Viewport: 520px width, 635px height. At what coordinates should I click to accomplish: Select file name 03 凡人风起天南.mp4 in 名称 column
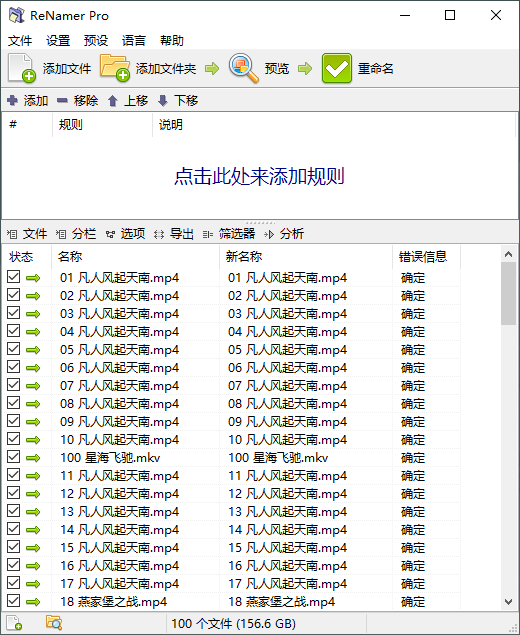coord(119,314)
